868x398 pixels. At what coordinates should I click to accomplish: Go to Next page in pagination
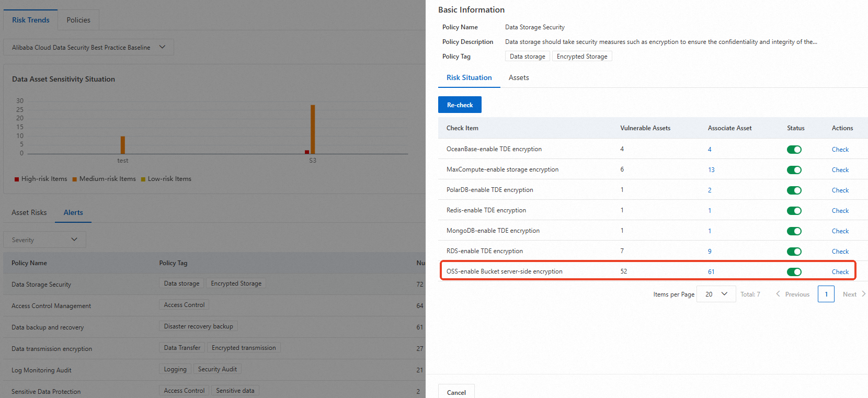pyautogui.click(x=854, y=294)
